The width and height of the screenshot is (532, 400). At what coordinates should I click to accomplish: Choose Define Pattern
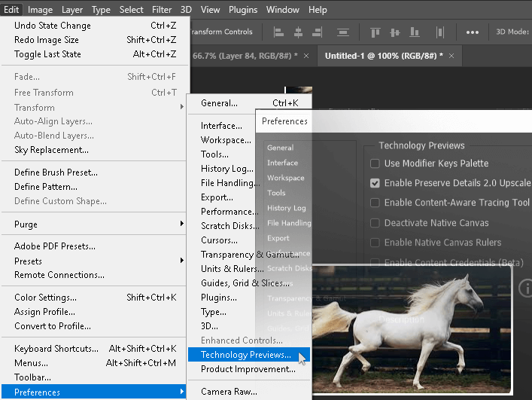(x=95, y=186)
